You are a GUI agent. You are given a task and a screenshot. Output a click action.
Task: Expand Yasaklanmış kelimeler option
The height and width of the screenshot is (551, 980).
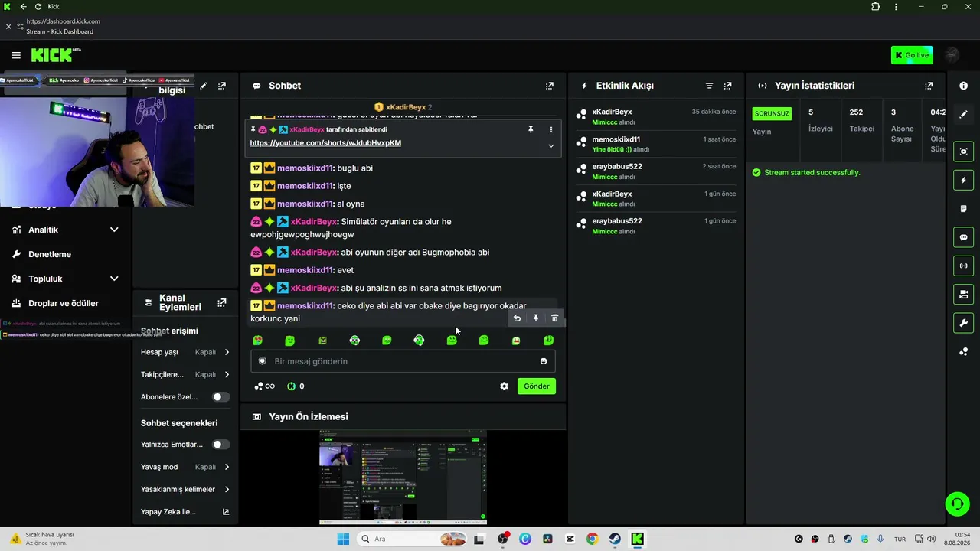[x=185, y=489]
